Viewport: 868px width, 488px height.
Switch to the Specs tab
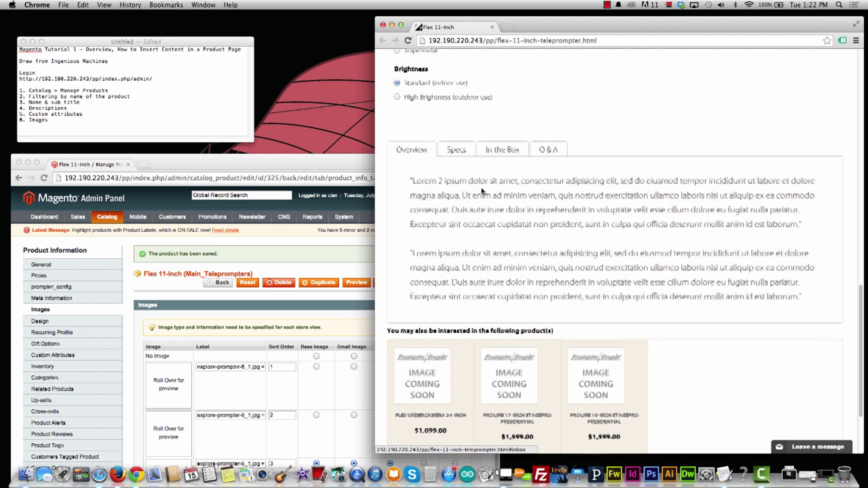[x=456, y=150]
